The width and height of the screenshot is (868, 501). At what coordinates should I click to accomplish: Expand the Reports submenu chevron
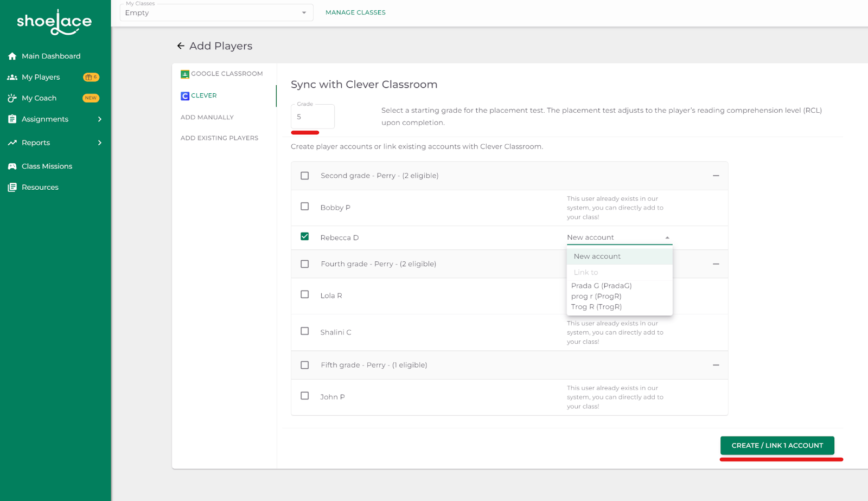100,143
